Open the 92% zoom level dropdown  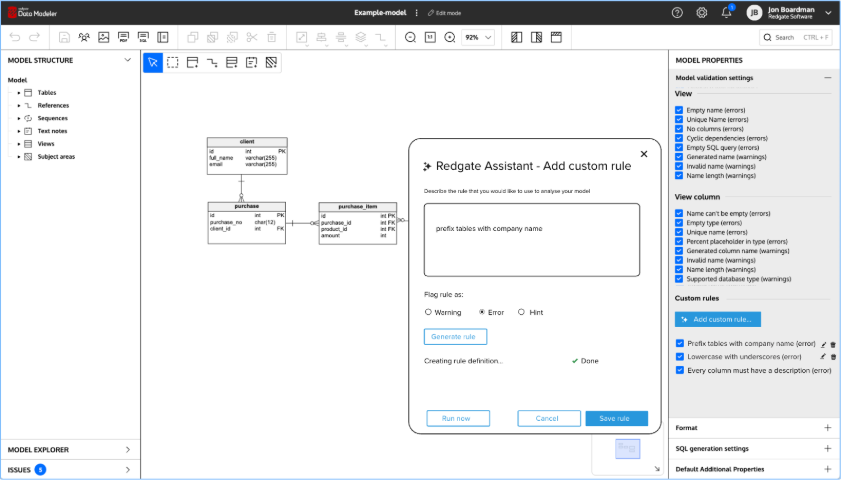pyautogui.click(x=477, y=37)
